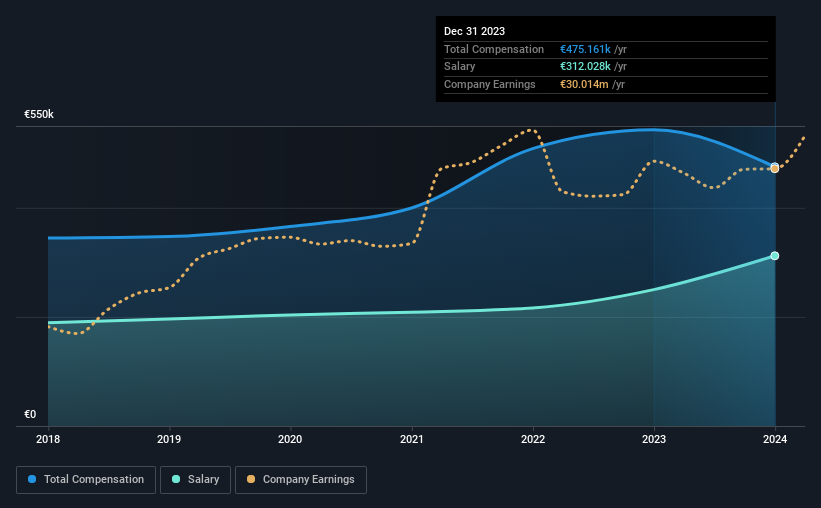Toggle the Total Compensation legend button
The height and width of the screenshot is (508, 821).
click(x=86, y=480)
